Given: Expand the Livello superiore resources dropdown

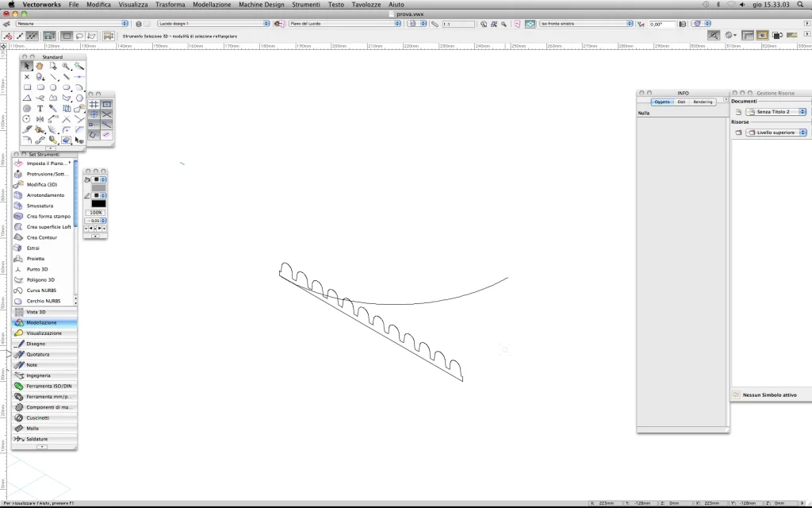Looking at the screenshot, I should click(x=776, y=133).
